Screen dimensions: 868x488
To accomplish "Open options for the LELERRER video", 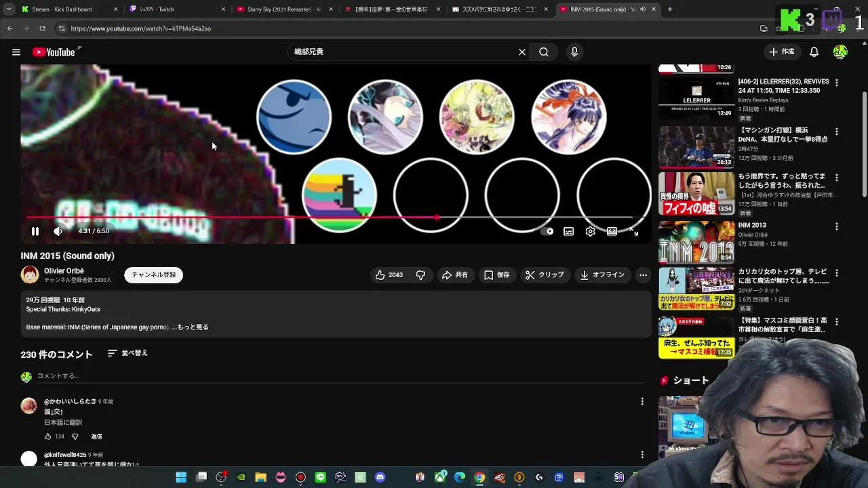I will (836, 83).
